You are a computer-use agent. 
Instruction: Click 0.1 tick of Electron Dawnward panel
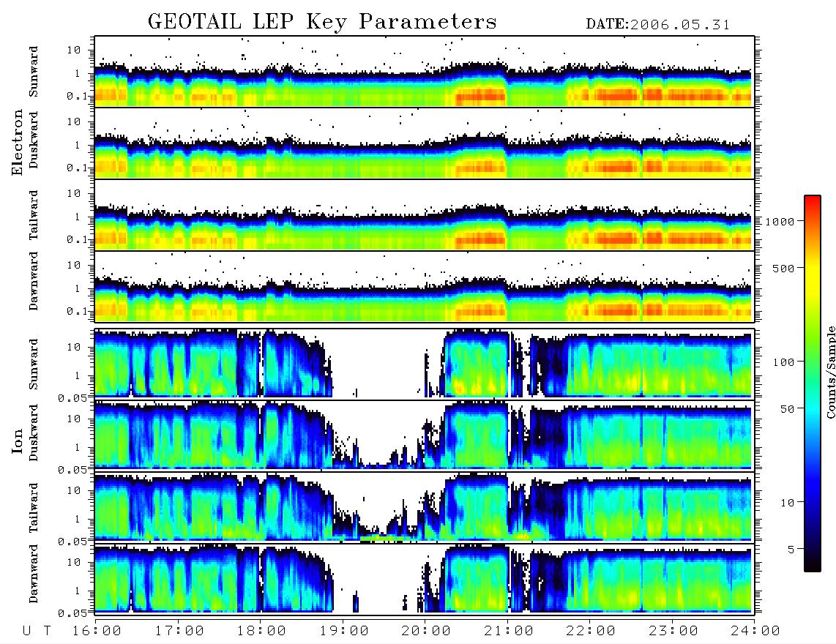(78, 311)
